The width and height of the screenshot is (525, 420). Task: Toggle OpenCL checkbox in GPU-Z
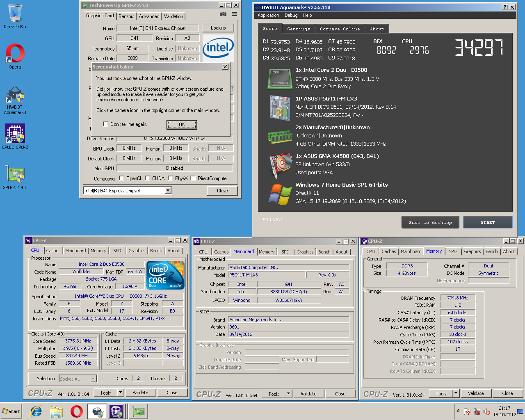point(121,178)
